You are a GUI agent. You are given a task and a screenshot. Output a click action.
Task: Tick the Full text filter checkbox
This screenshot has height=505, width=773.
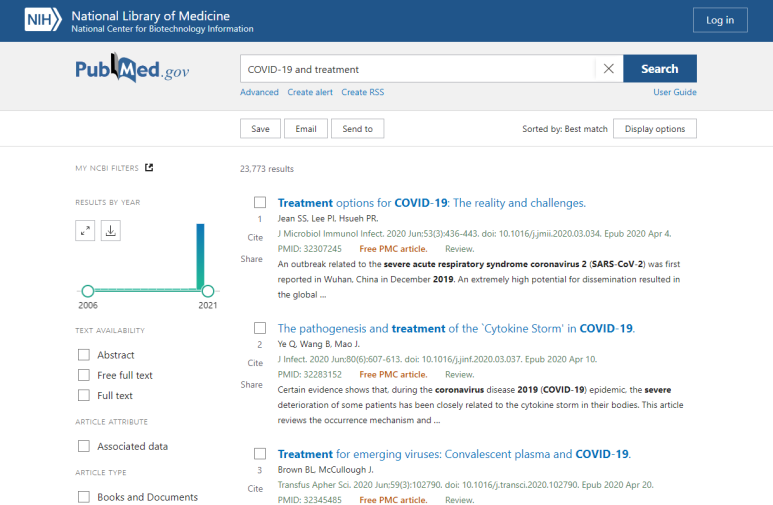pyautogui.click(x=84, y=395)
